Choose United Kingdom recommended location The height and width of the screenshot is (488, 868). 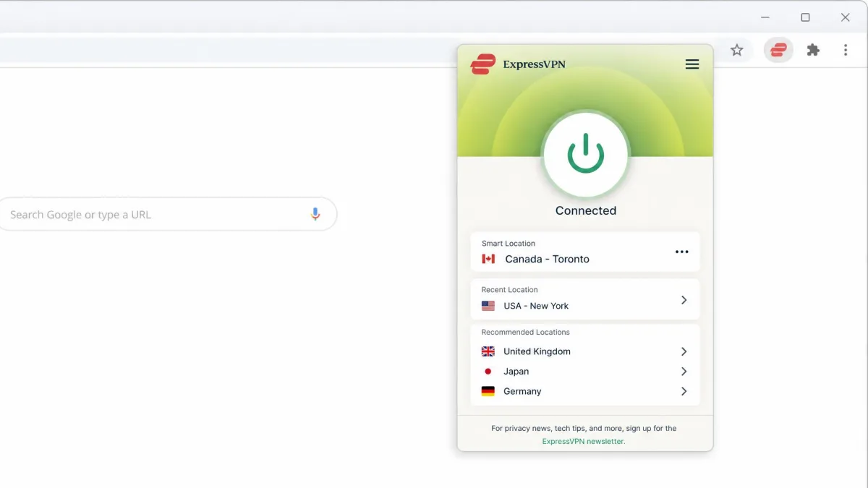click(x=585, y=351)
